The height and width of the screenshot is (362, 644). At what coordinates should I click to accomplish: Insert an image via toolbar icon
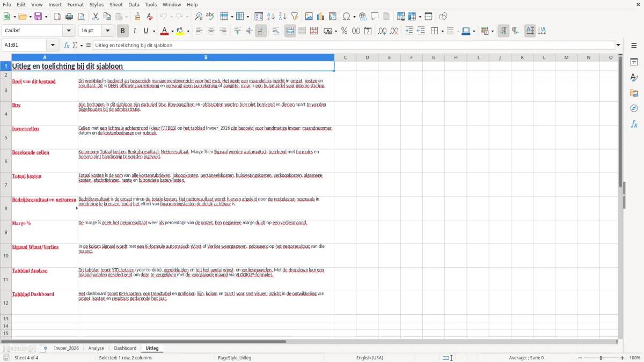click(x=309, y=17)
